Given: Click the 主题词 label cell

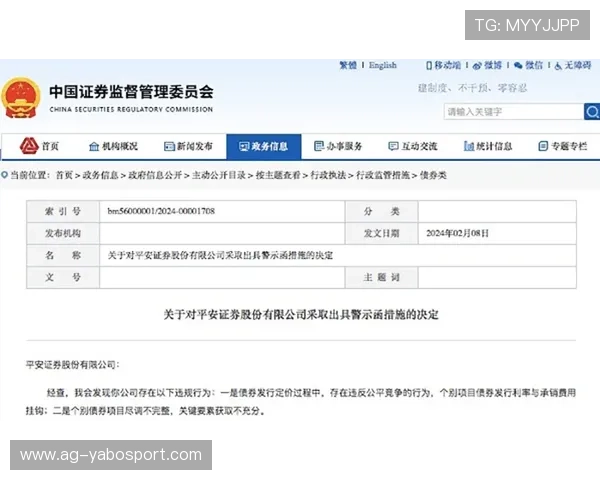Looking at the screenshot, I should click(382, 278).
